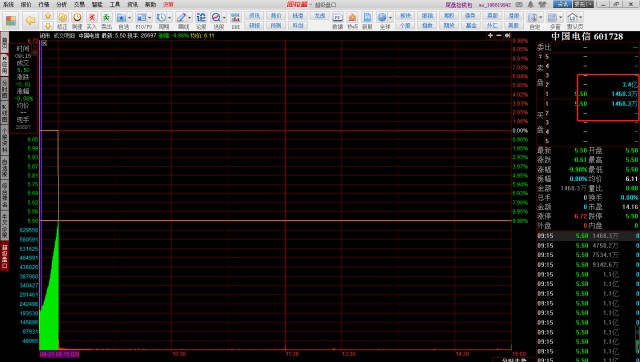
Task: Expand the 全球 globe dropdown arrow
Action: (x=390, y=18)
